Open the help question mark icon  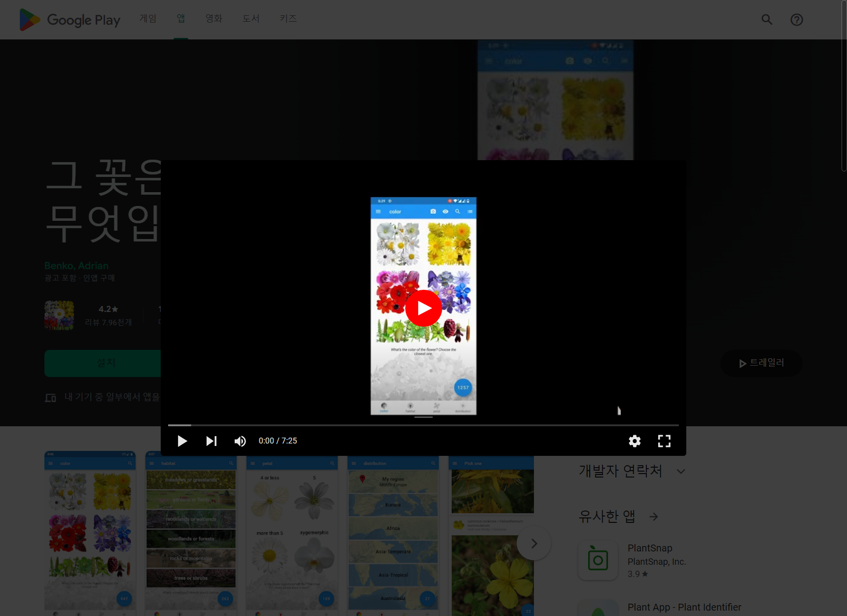coord(797,20)
